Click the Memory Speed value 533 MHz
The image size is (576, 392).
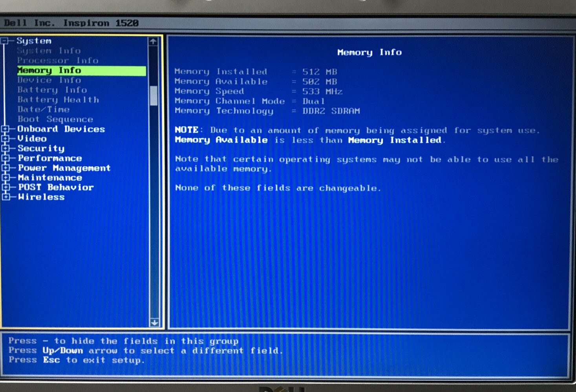322,92
